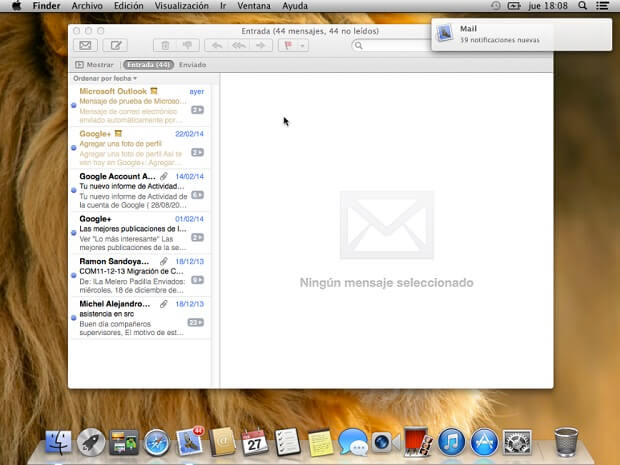Flag message with red flag icon
Image resolution: width=620 pixels, height=465 pixels.
(288, 45)
